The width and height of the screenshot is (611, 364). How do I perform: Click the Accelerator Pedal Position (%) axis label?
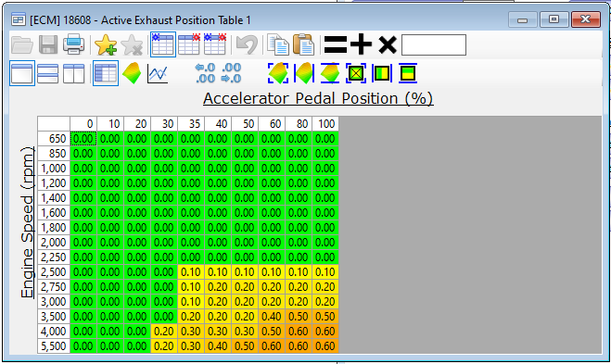318,98
